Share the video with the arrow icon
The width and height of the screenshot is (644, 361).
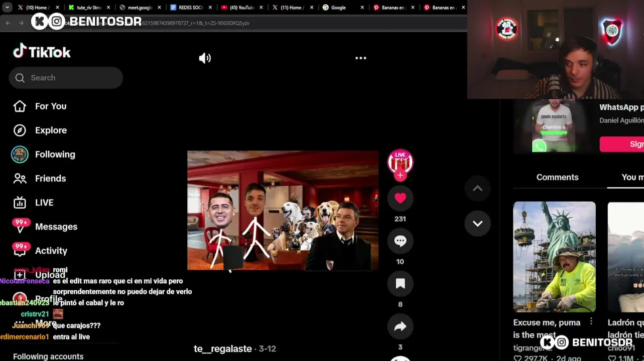tap(400, 326)
